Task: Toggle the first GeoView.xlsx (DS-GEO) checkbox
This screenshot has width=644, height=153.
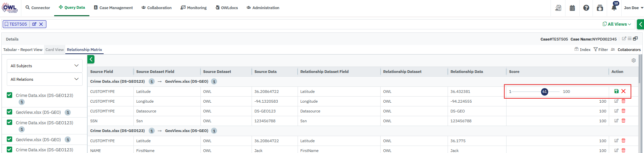Action: point(9,112)
